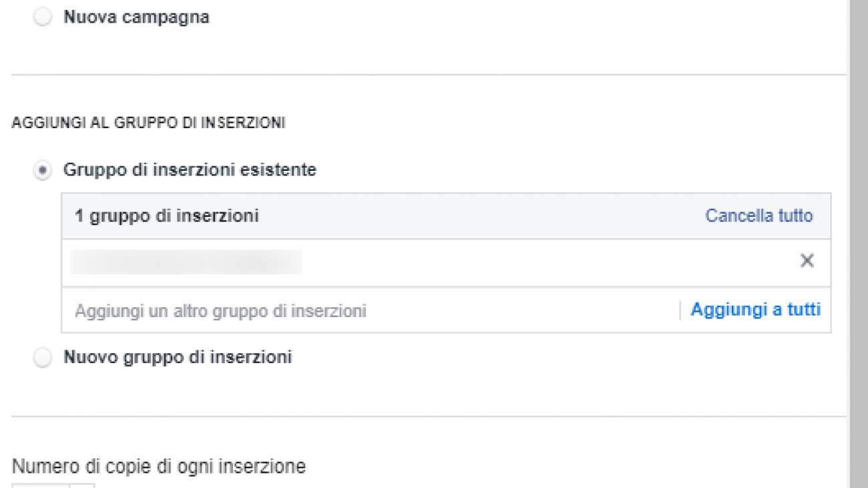The image size is (868, 488).
Task: Click the Nuovo gruppo di inserzioni label
Action: click(178, 357)
